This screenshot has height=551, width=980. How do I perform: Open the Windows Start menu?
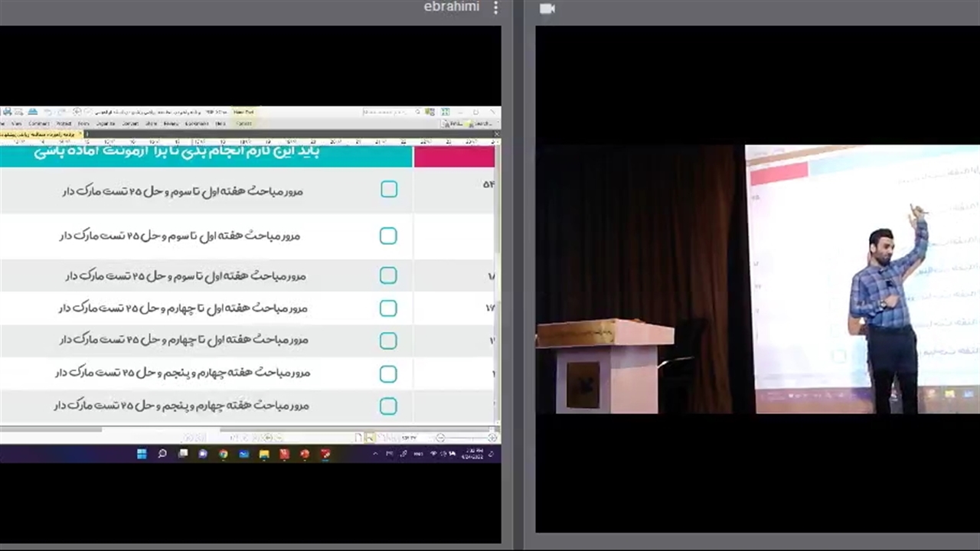[x=142, y=454]
